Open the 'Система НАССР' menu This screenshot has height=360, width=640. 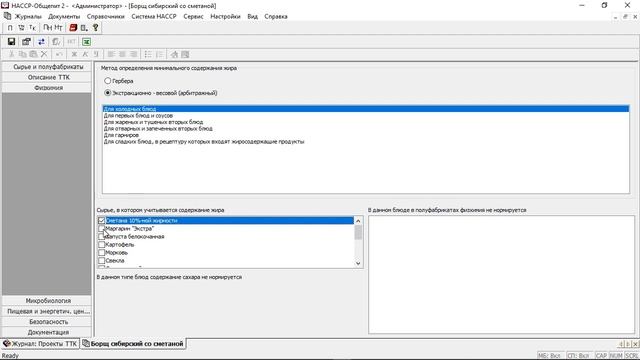(x=154, y=16)
